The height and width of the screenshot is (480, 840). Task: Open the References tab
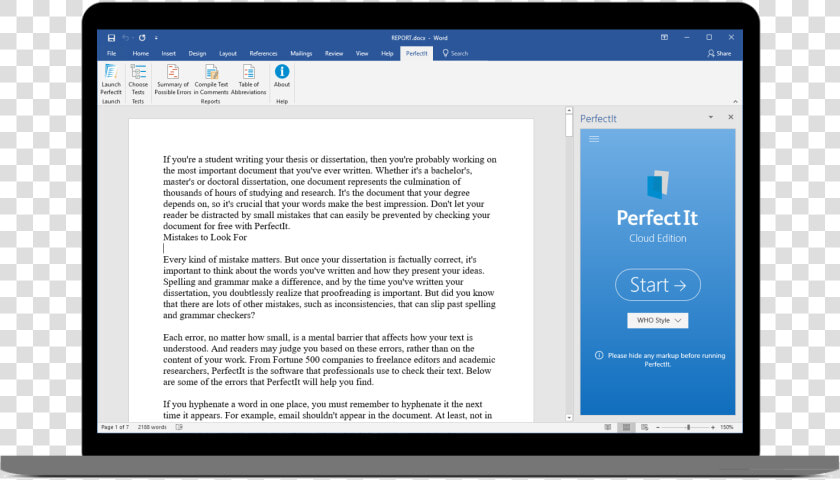click(264, 54)
